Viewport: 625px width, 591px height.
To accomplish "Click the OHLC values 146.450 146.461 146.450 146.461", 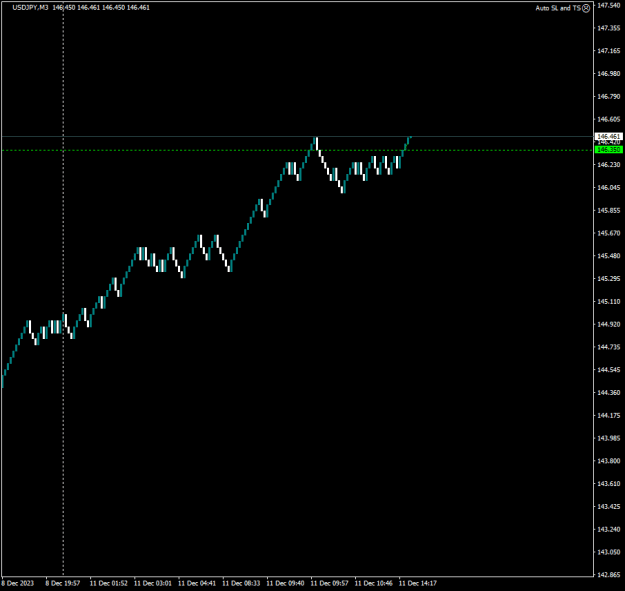I will pos(101,8).
